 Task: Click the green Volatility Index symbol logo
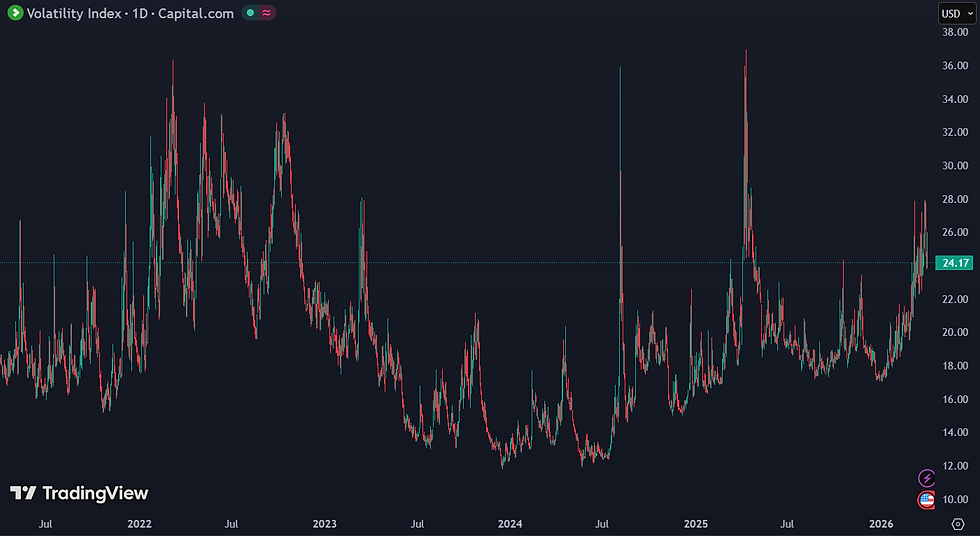[15, 12]
